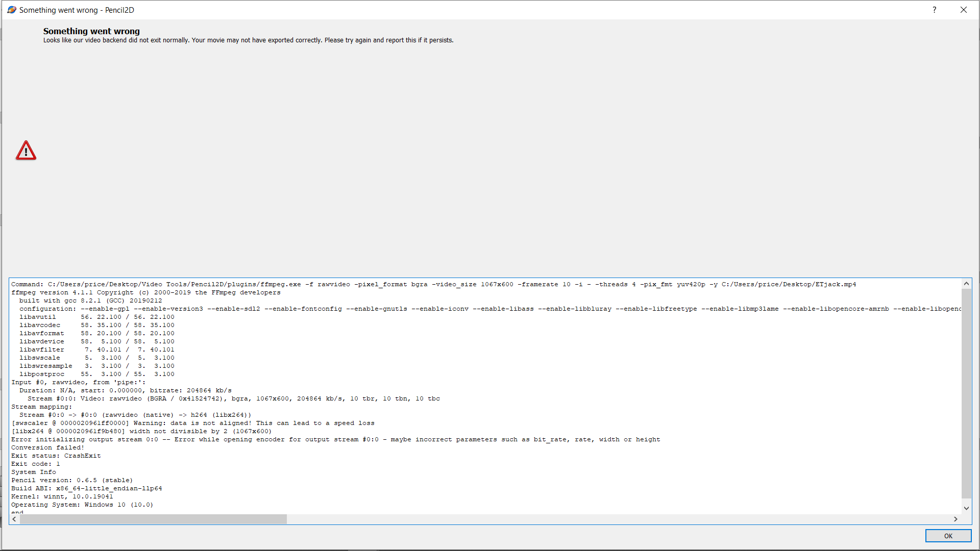Click horizontal scrollbar track right of thumb
980x551 pixels.
tap(612, 519)
